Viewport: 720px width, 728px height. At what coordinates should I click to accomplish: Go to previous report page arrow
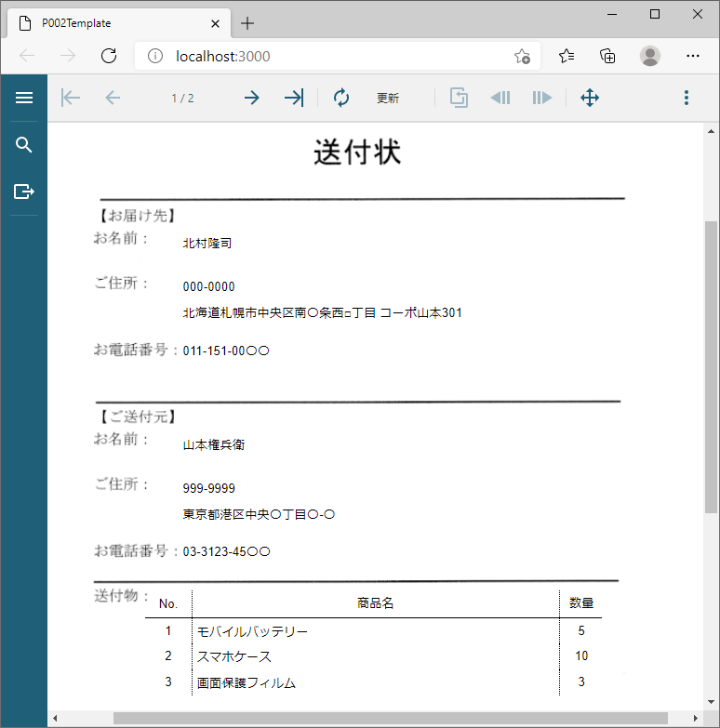(113, 98)
